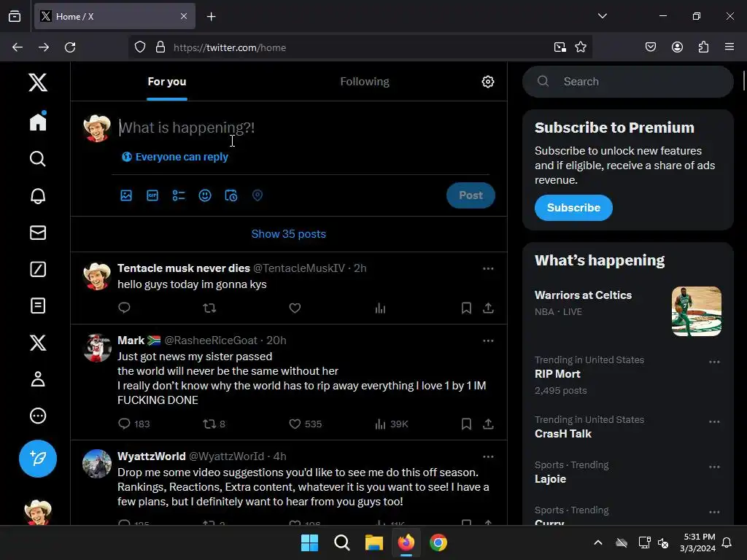Open Firefox extensions puzzle icon

(703, 47)
